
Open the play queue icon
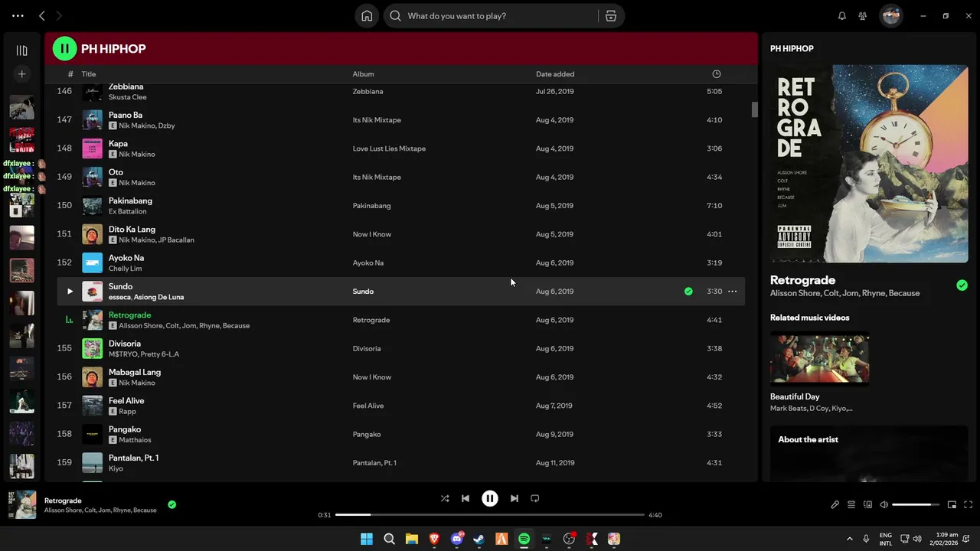pyautogui.click(x=851, y=505)
